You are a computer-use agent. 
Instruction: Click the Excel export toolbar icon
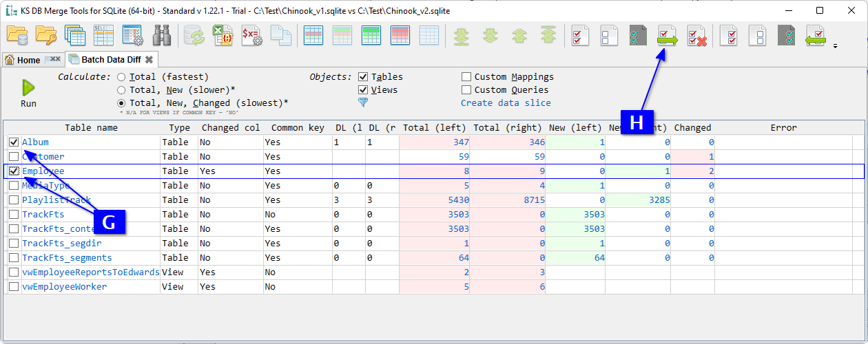(x=222, y=35)
